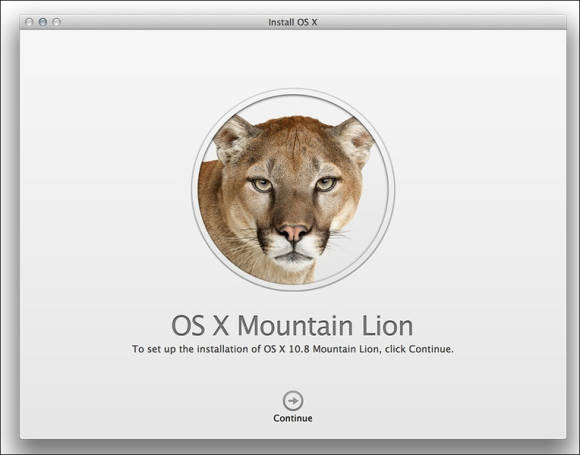The width and height of the screenshot is (580, 455).
Task: Click the lion's white chin fur
Action: point(294,262)
